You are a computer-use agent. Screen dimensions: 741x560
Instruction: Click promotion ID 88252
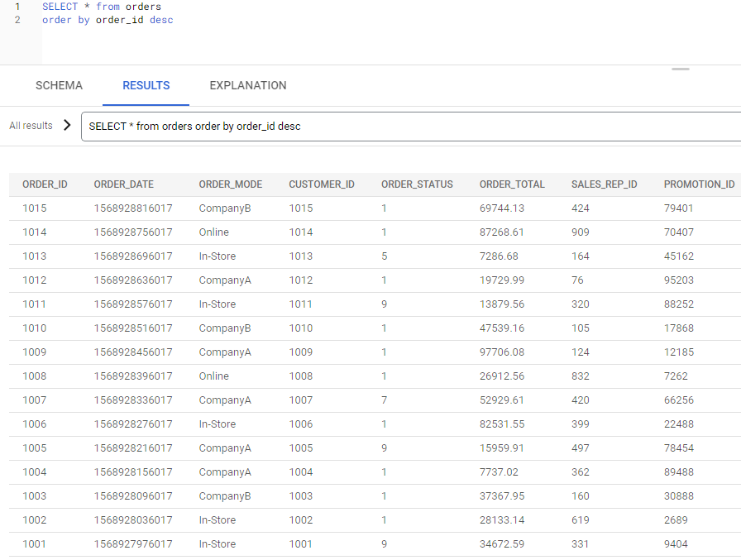[679, 304]
